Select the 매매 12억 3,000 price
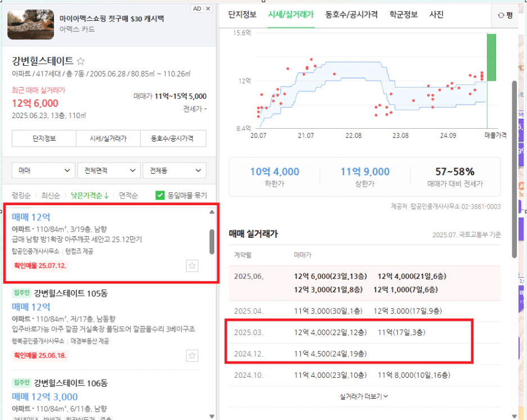527x420 pixels. click(44, 397)
